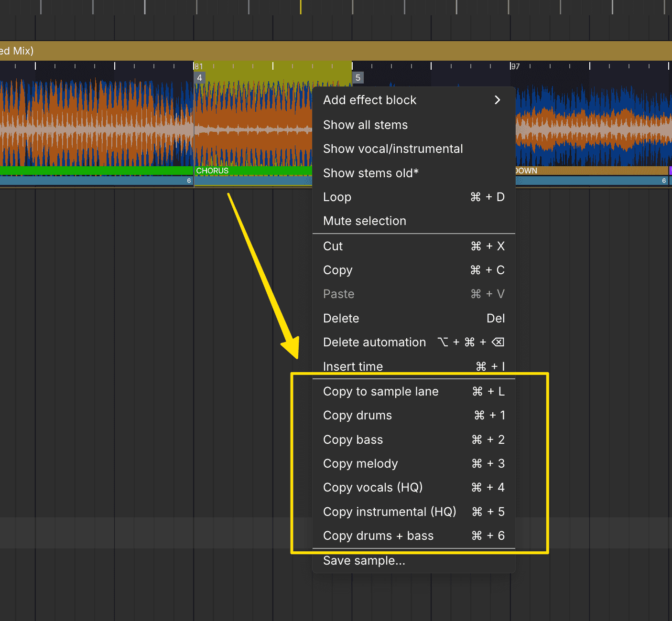This screenshot has height=621, width=672.
Task: Expand the Add effect block submenu arrow
Action: (497, 100)
